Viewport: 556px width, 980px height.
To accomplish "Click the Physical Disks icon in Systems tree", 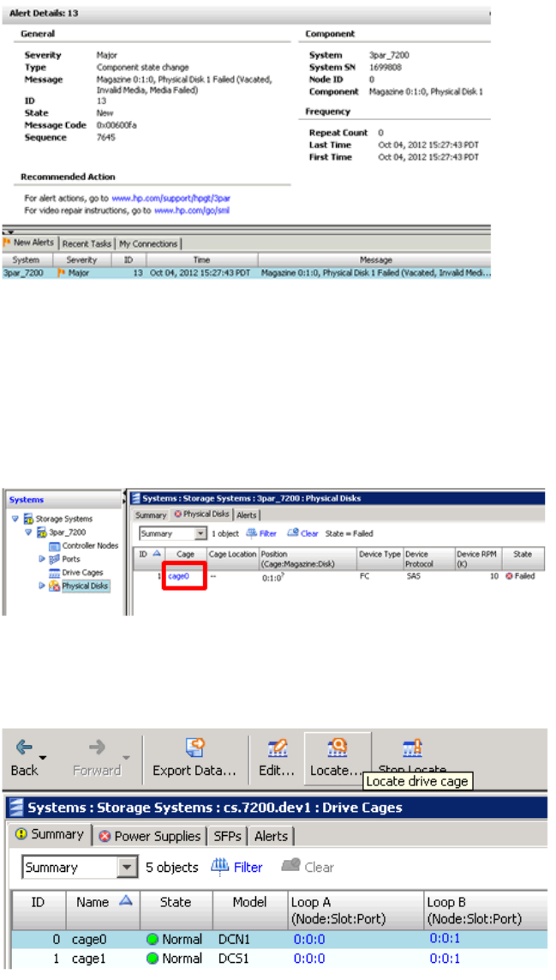I will click(54, 586).
